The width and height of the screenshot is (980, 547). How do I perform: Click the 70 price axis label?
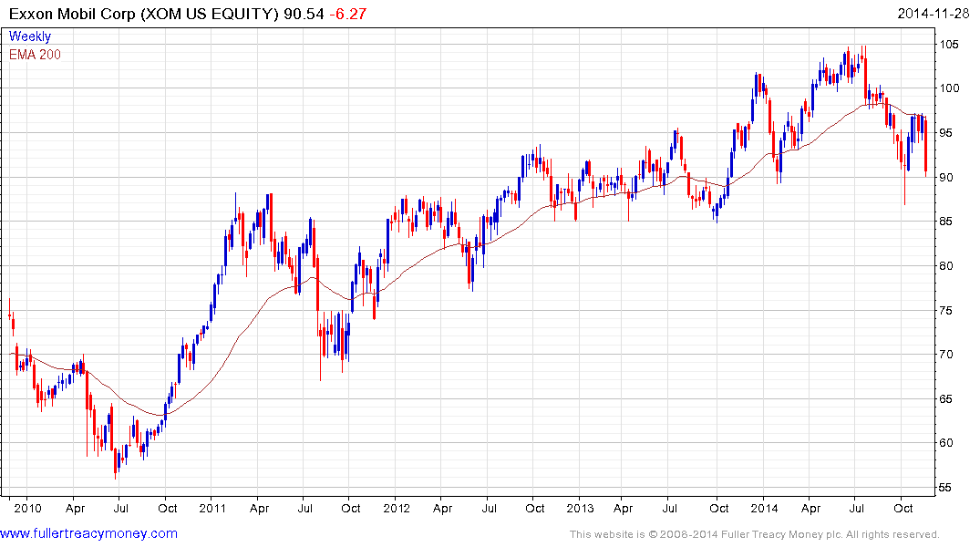pyautogui.click(x=946, y=355)
